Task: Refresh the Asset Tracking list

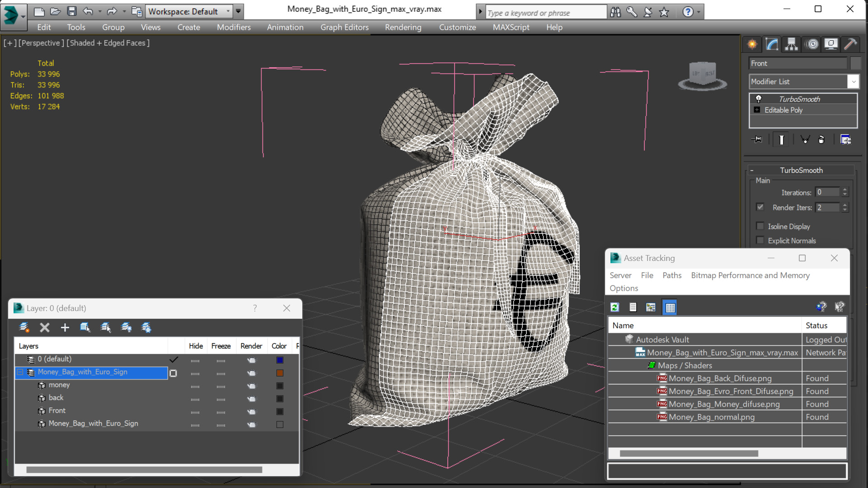Action: tap(615, 307)
